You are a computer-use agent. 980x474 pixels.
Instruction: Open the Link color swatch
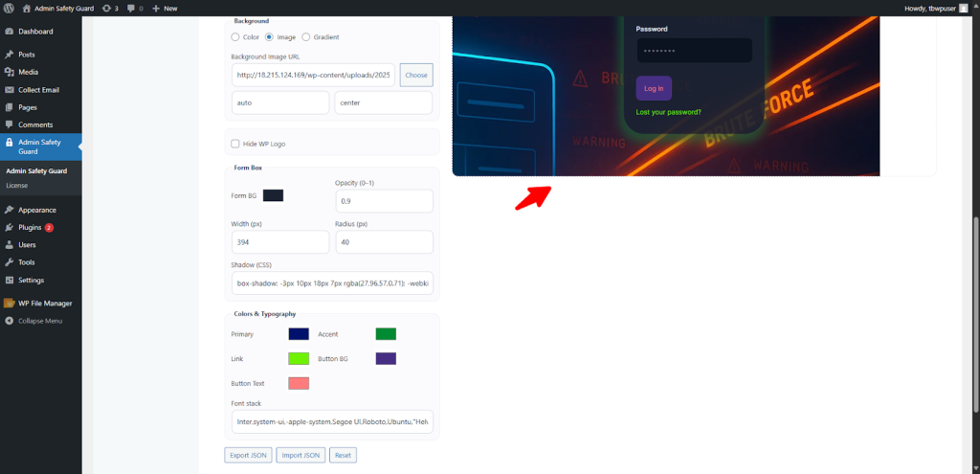[299, 358]
